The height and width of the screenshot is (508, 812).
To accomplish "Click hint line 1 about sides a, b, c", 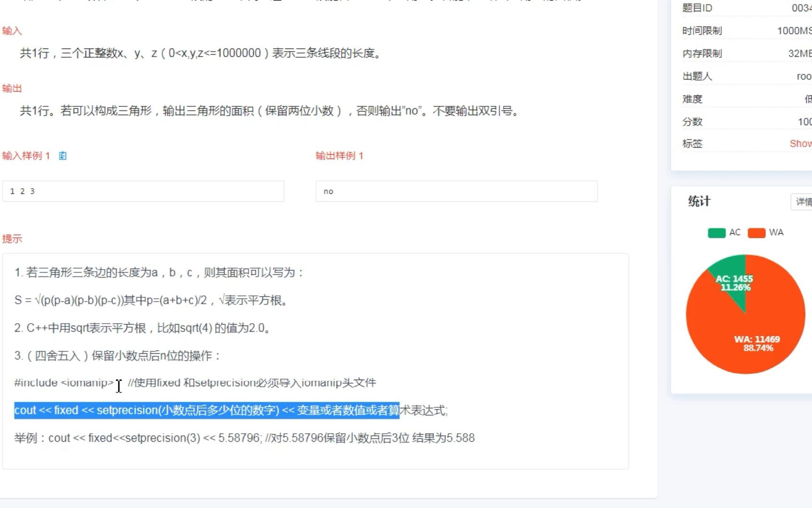I will click(x=159, y=272).
